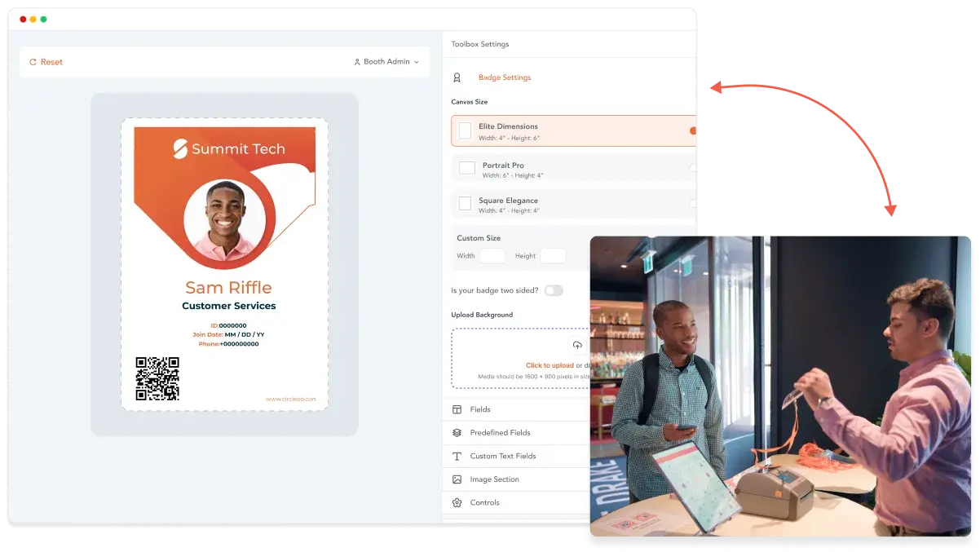Click the custom Width input field

[492, 256]
